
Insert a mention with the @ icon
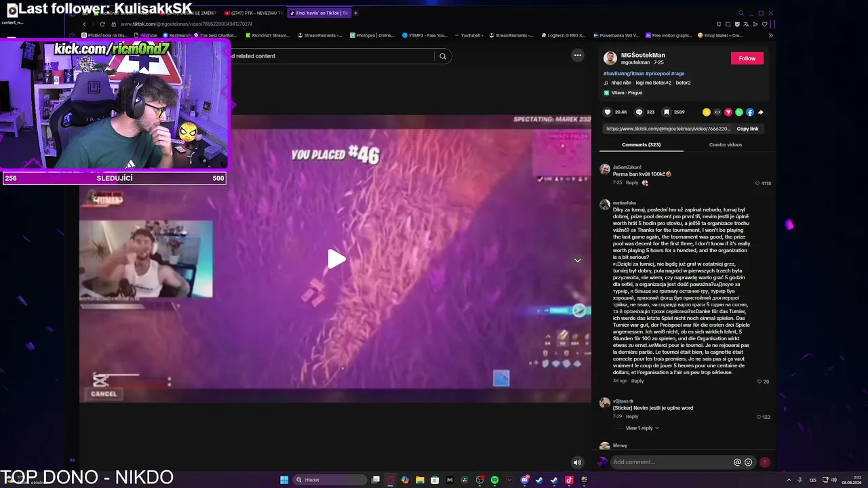coord(737,462)
